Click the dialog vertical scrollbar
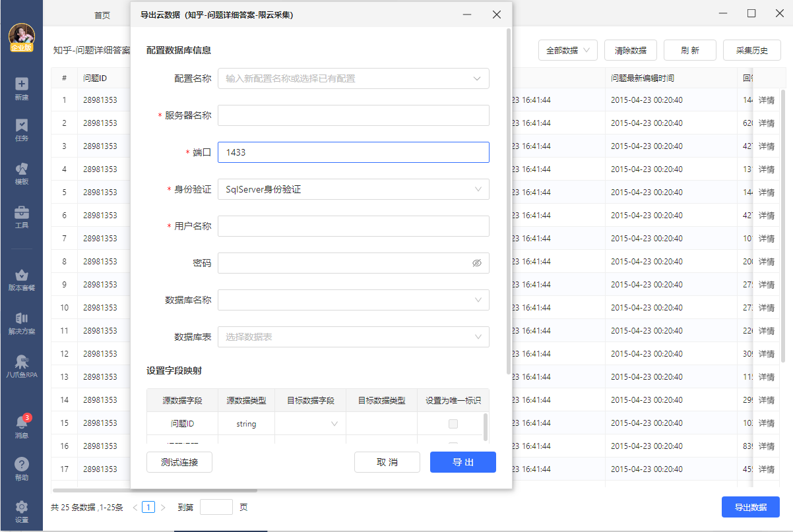The width and height of the screenshot is (793, 532). tap(508, 201)
